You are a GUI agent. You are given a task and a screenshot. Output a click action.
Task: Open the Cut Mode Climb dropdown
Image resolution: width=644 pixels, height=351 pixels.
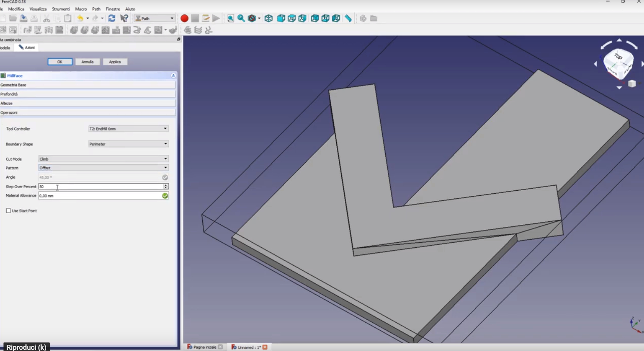[x=103, y=159]
